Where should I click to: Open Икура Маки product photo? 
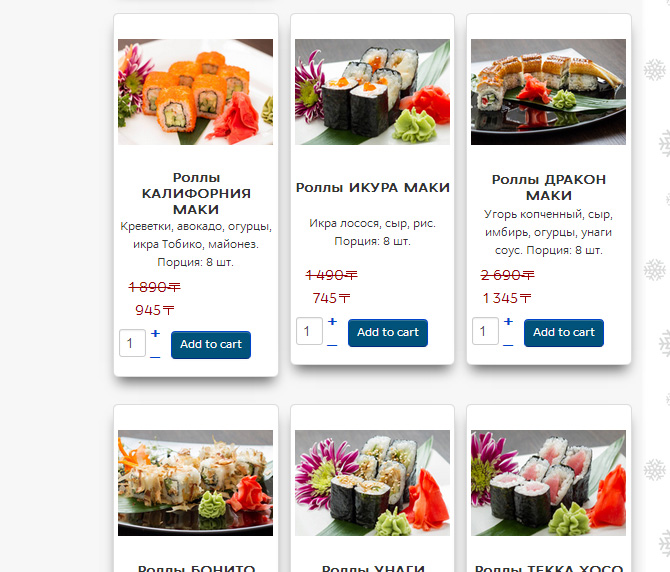point(373,92)
